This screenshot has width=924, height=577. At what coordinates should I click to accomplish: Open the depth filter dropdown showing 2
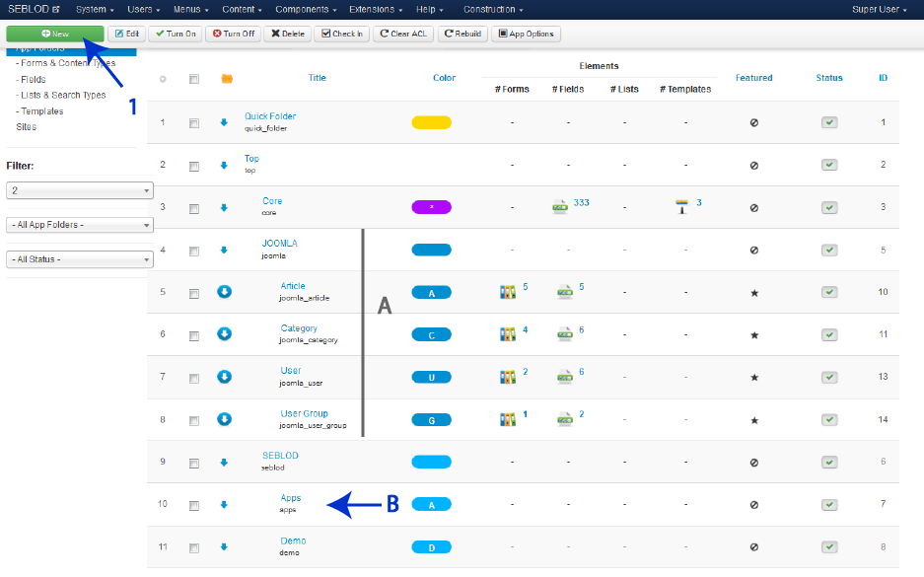click(80, 190)
